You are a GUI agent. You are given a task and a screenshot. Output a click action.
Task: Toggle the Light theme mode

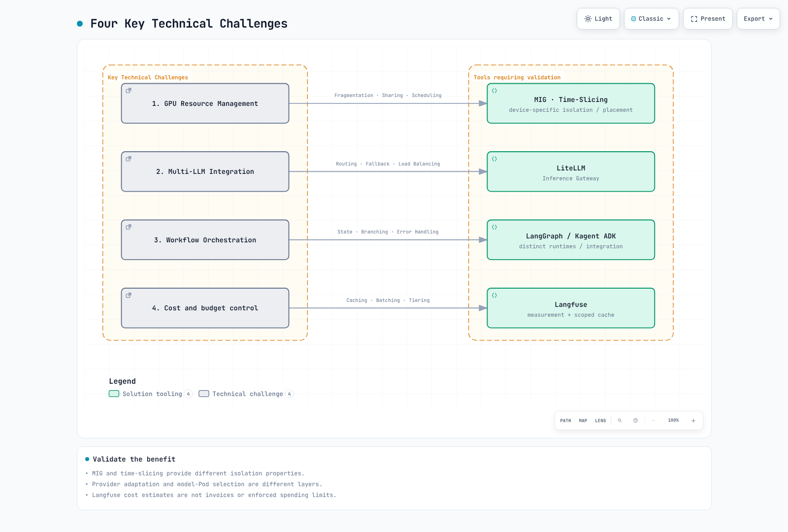click(x=598, y=19)
